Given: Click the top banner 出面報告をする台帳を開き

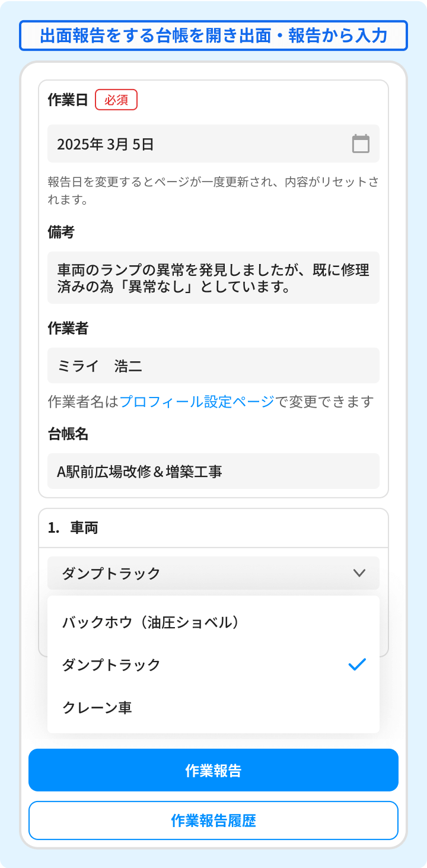Looking at the screenshot, I should point(213,36).
